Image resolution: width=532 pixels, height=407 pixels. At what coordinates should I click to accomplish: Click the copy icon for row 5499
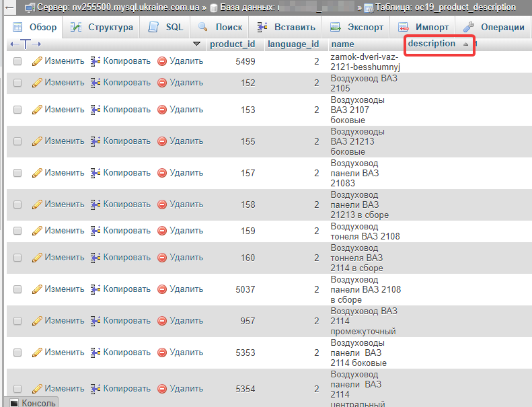pos(96,61)
